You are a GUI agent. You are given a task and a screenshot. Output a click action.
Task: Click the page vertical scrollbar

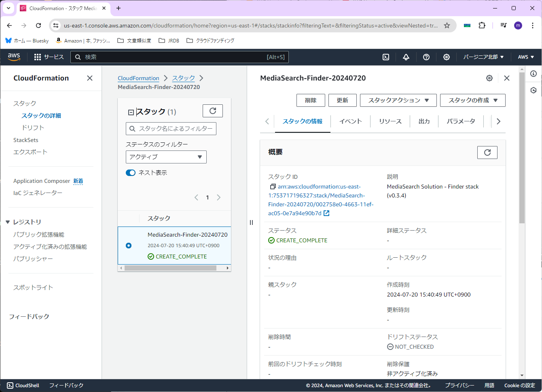pos(522,148)
